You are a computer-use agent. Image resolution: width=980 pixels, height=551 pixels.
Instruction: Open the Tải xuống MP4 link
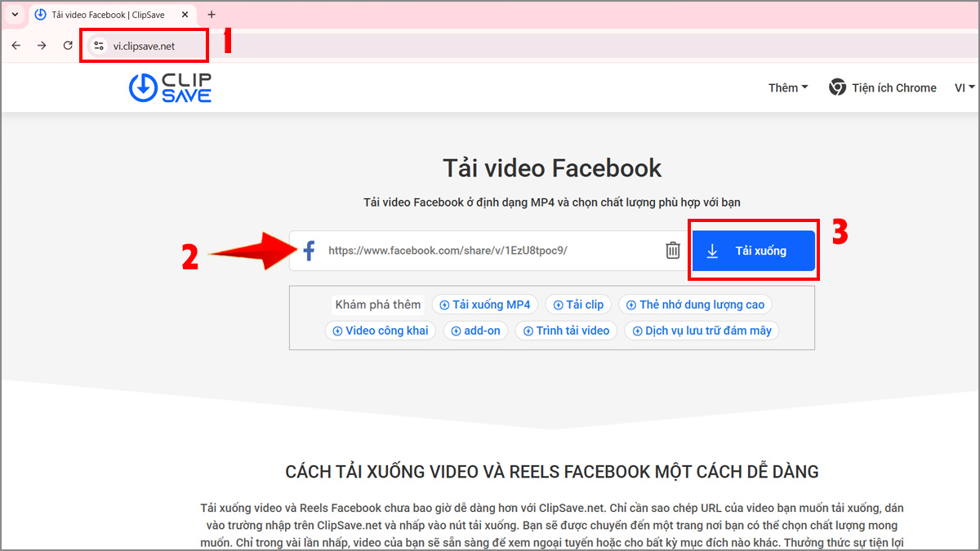484,304
